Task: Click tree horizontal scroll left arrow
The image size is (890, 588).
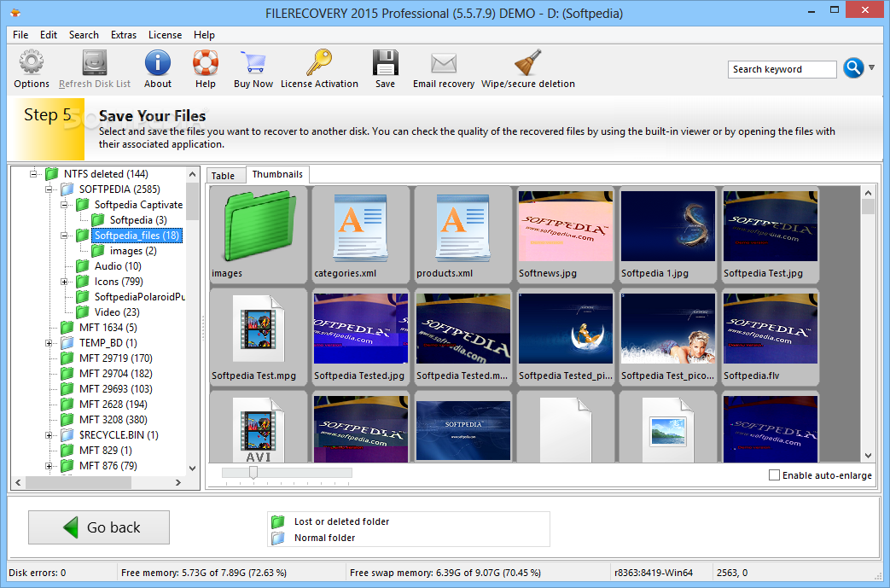Action: point(18,482)
